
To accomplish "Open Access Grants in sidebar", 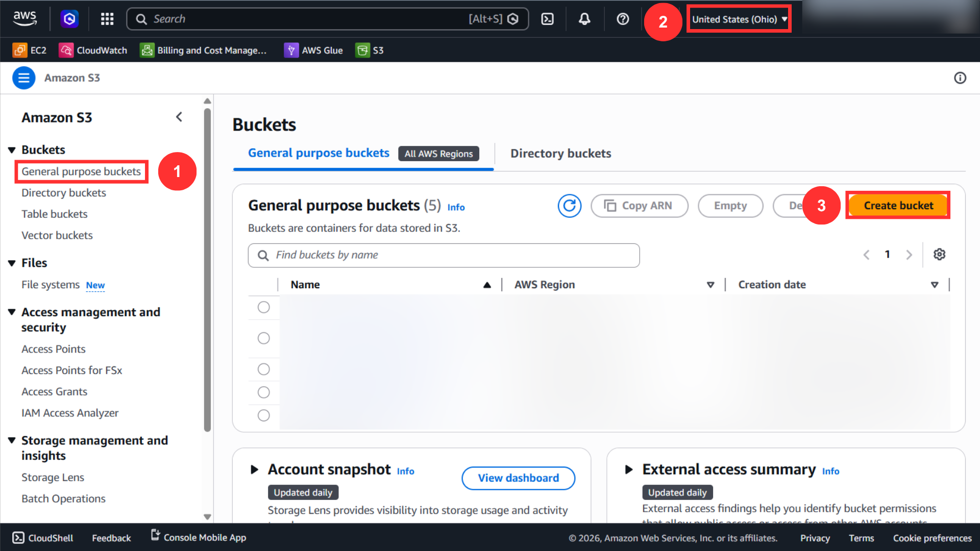I will [55, 392].
